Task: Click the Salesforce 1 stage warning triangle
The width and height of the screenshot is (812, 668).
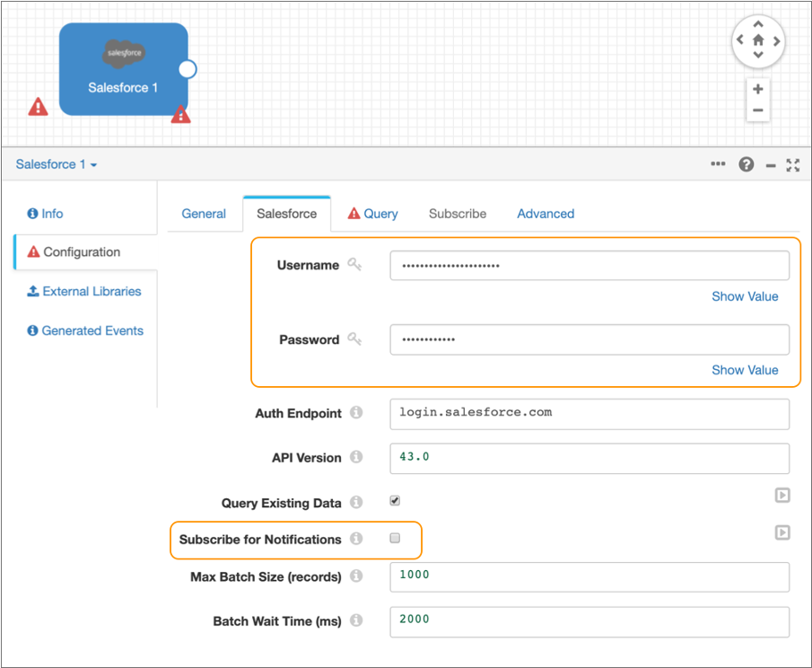Action: point(180,114)
